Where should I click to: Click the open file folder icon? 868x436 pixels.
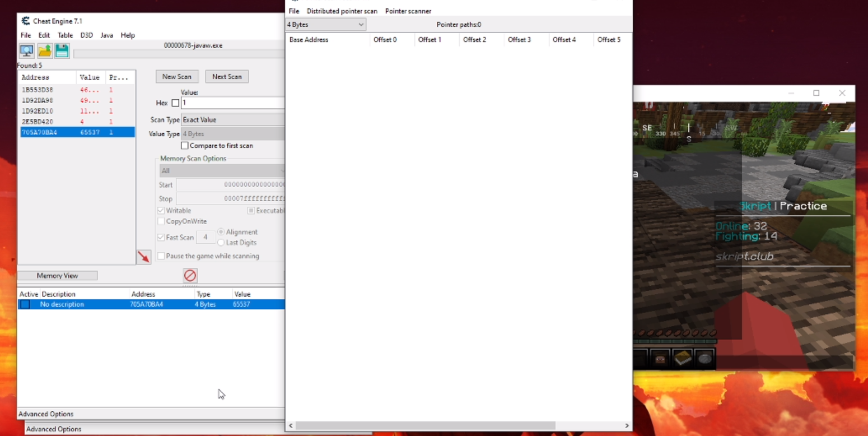click(x=45, y=51)
